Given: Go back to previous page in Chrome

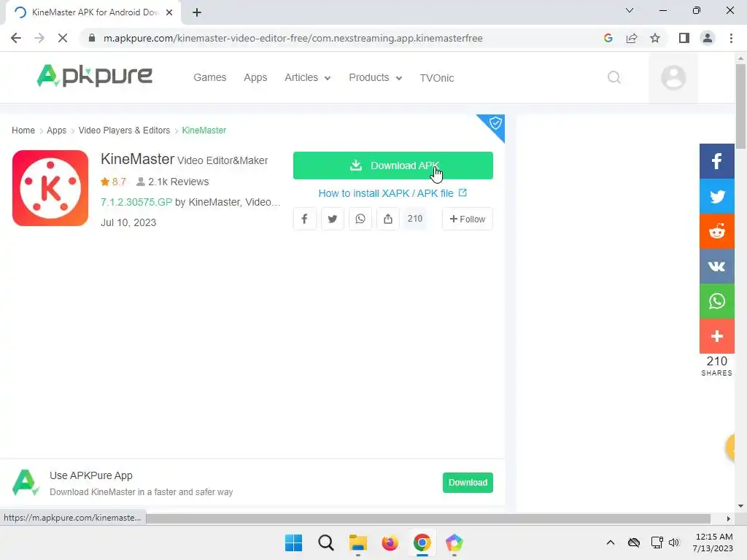Looking at the screenshot, I should (16, 38).
